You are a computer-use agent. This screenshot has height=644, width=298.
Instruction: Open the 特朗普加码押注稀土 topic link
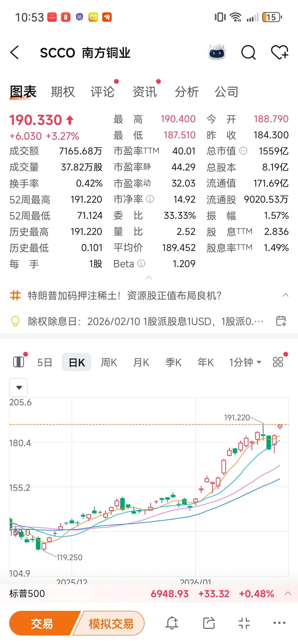[124, 295]
